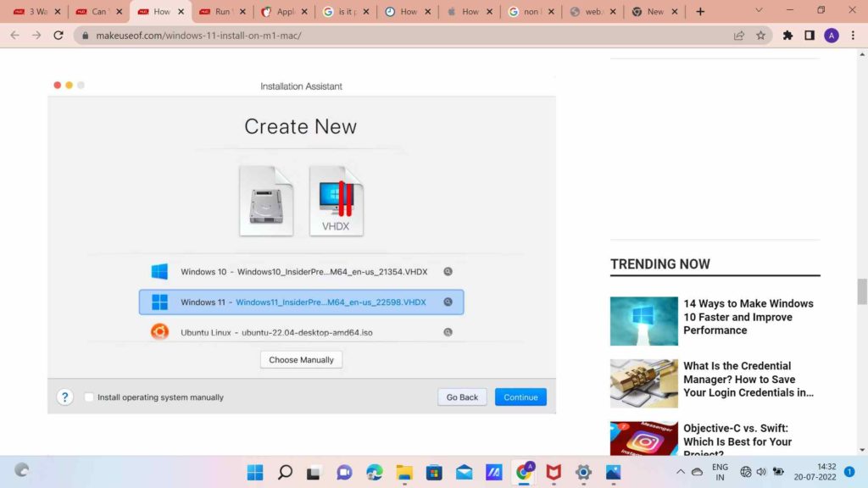Show hidden system tray icons chevron
The image size is (868, 488).
tap(681, 472)
